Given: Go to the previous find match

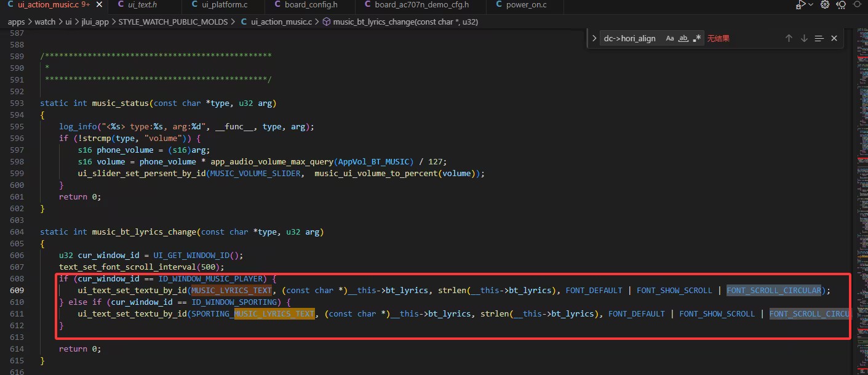Looking at the screenshot, I should point(789,38).
